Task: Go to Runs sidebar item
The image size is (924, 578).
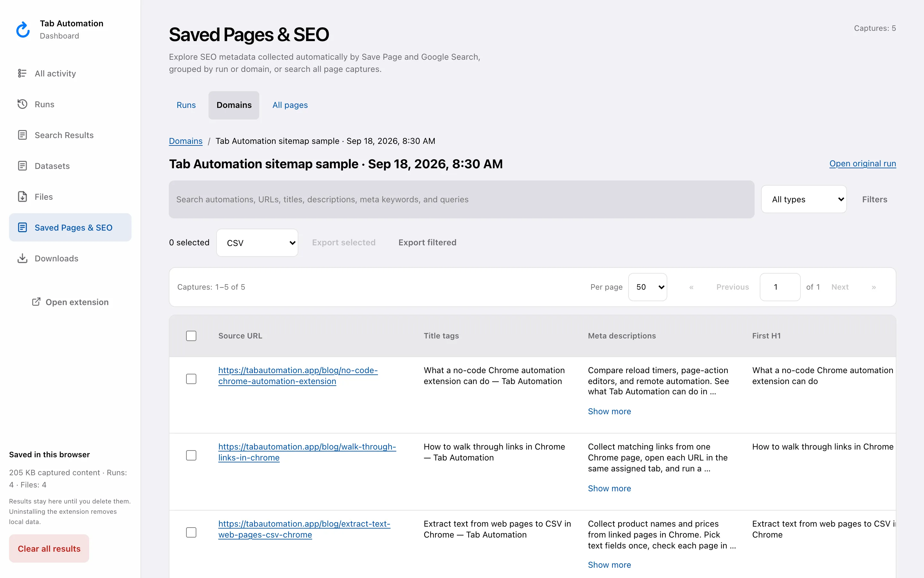Action: (70, 104)
